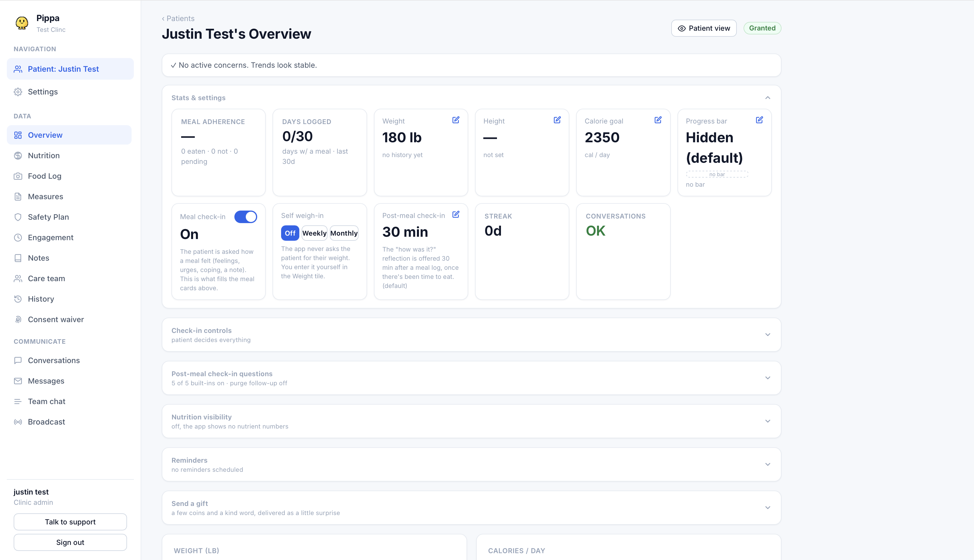Image resolution: width=974 pixels, height=560 pixels.
Task: Edit the Calorie goal via pencil icon
Action: [x=658, y=120]
